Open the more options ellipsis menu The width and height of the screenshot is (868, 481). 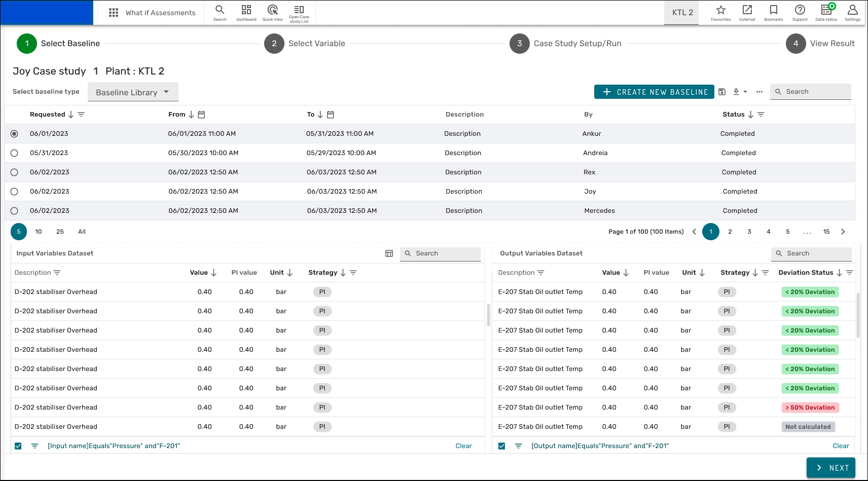point(759,92)
